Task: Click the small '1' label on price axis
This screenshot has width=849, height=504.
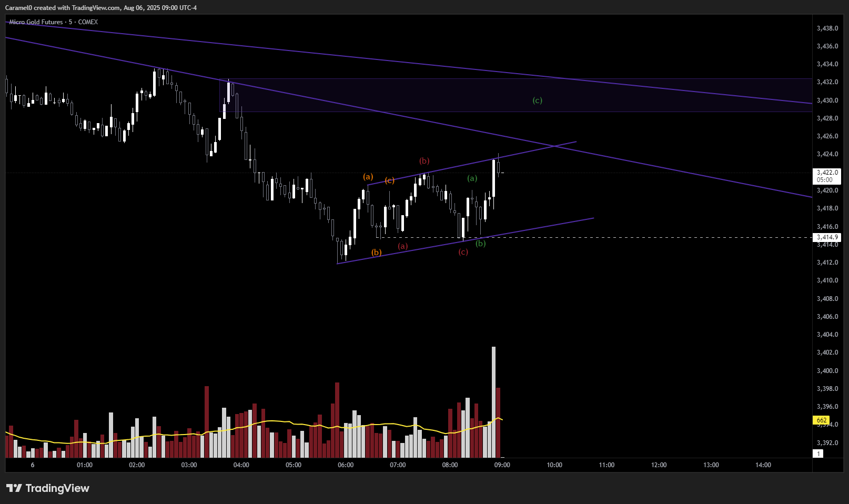Action: click(x=818, y=453)
